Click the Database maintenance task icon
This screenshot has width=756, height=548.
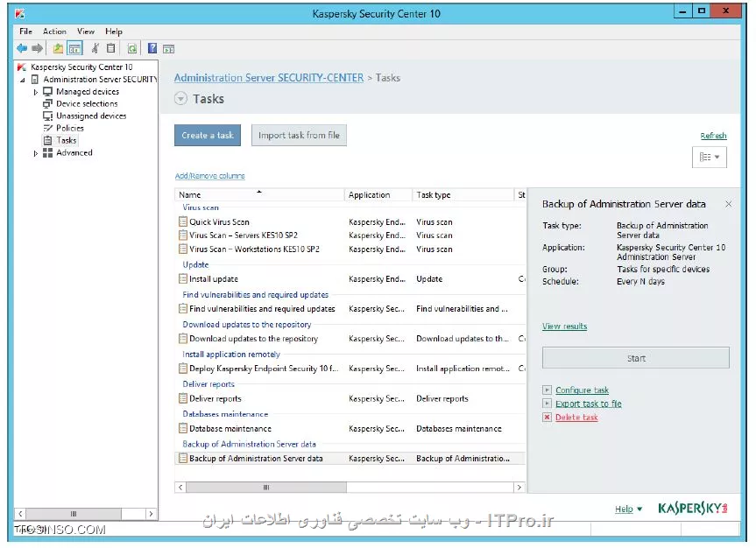183,428
